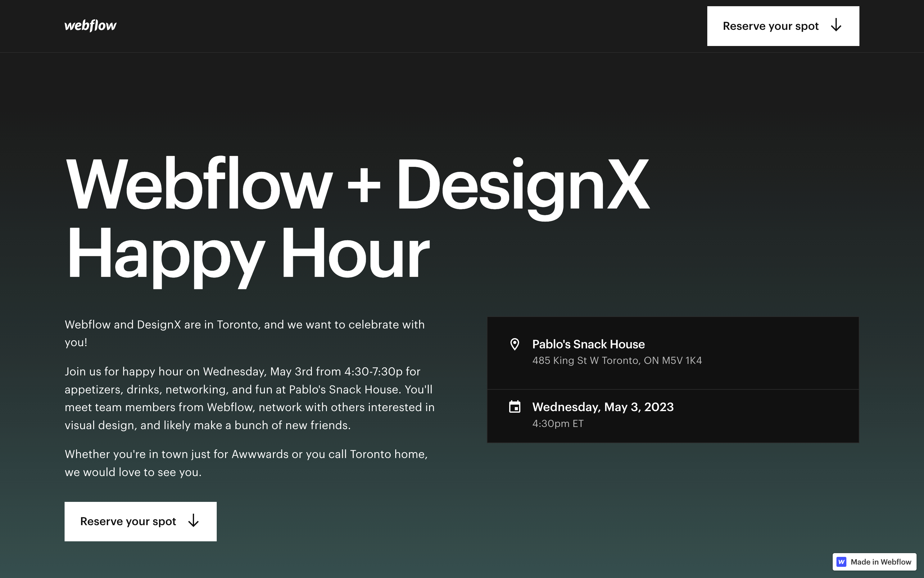Click the down arrow in lower reserve button

pyautogui.click(x=193, y=521)
